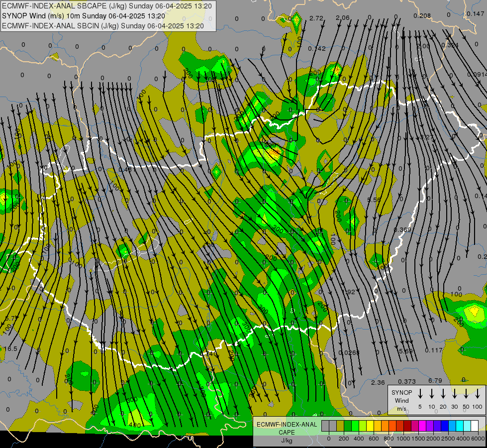Select the 20 m/s wind arrow symbol

tap(443, 394)
